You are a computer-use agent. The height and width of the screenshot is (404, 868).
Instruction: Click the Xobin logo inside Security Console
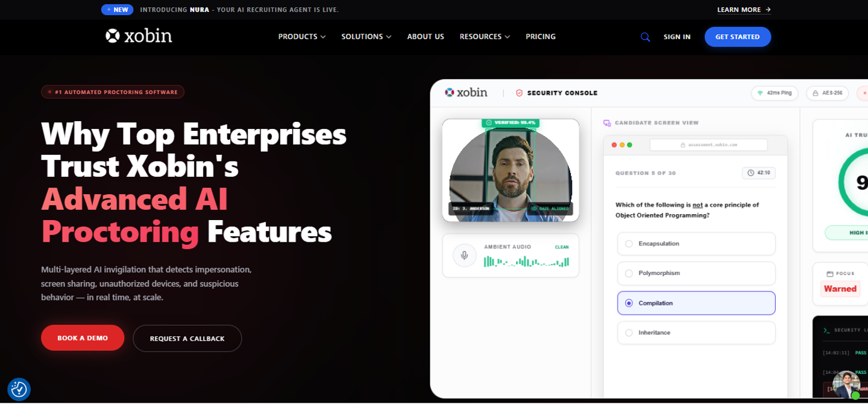pyautogui.click(x=466, y=92)
